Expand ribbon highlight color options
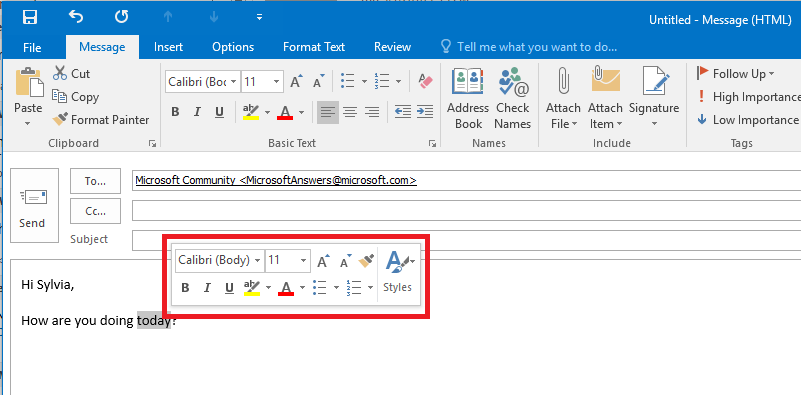 point(267,112)
